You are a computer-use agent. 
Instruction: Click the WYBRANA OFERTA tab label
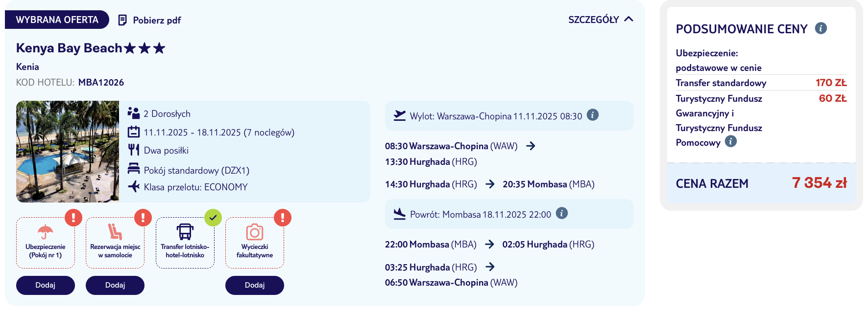(x=57, y=20)
